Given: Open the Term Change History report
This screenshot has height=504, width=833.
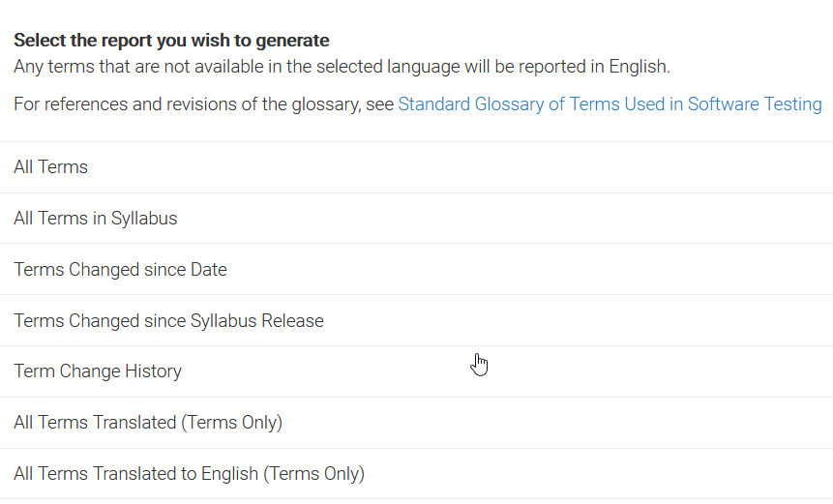Looking at the screenshot, I should [x=416, y=371].
